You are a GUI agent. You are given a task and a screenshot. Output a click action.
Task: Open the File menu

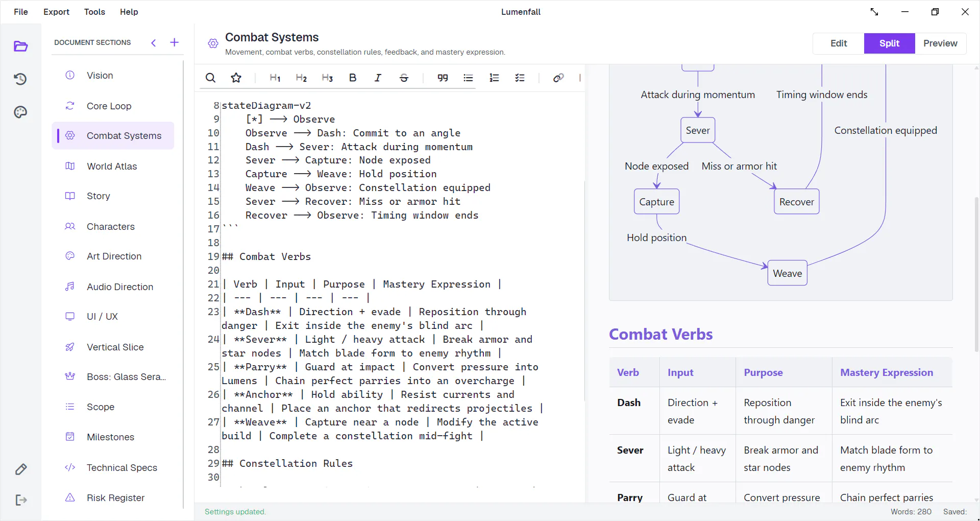[21, 12]
